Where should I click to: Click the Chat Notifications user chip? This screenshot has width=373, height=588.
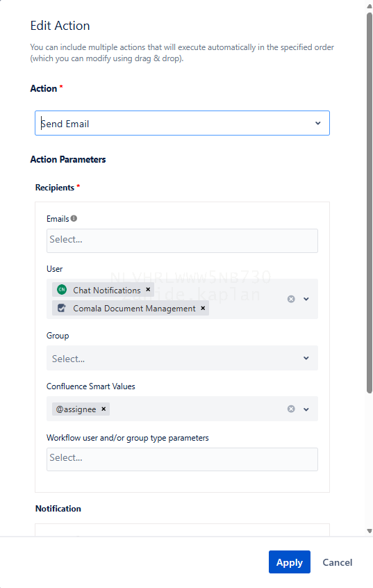[103, 290]
